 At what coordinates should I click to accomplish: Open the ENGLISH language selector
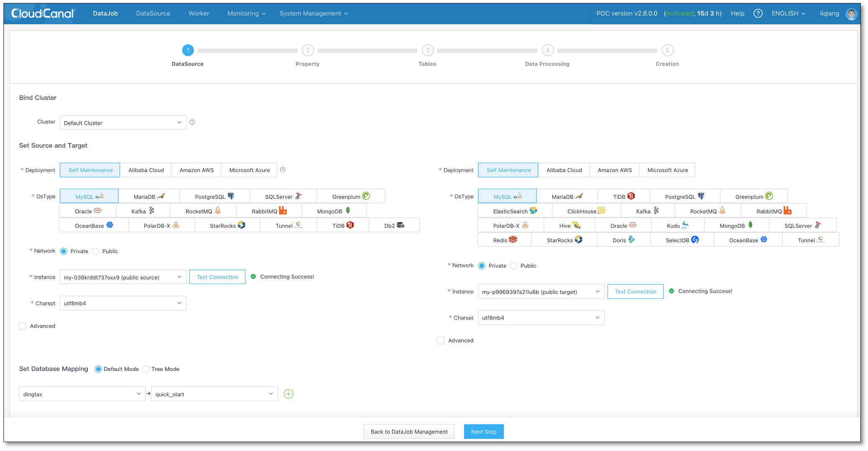pos(788,13)
